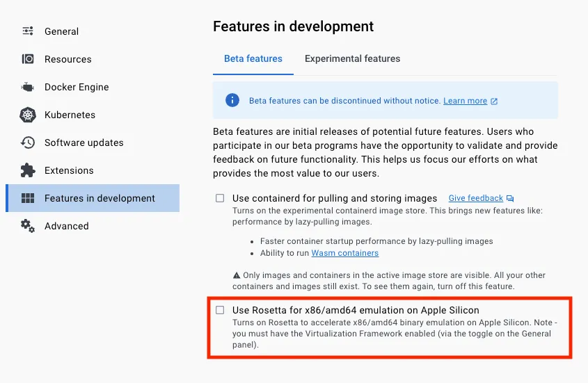Open Resources settings in sidebar

(x=93, y=59)
